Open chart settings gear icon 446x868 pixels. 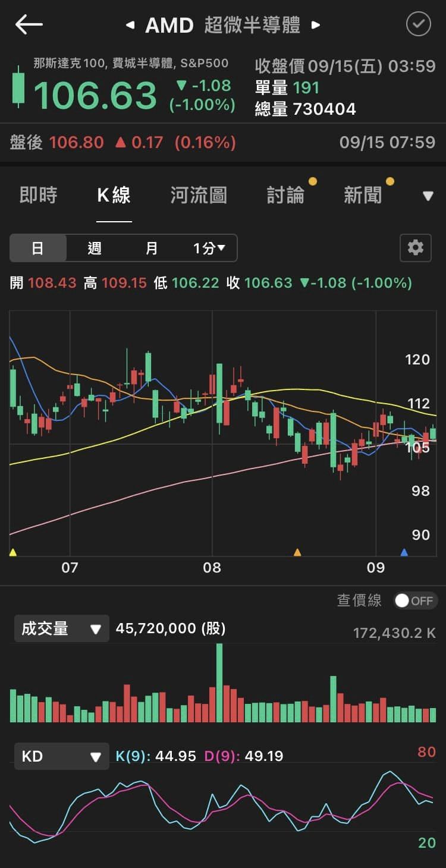click(415, 247)
